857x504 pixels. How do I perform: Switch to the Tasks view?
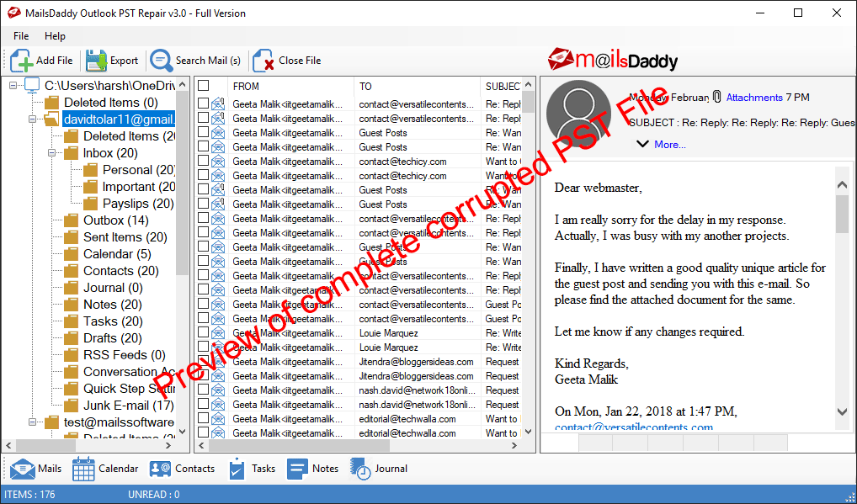(252, 469)
